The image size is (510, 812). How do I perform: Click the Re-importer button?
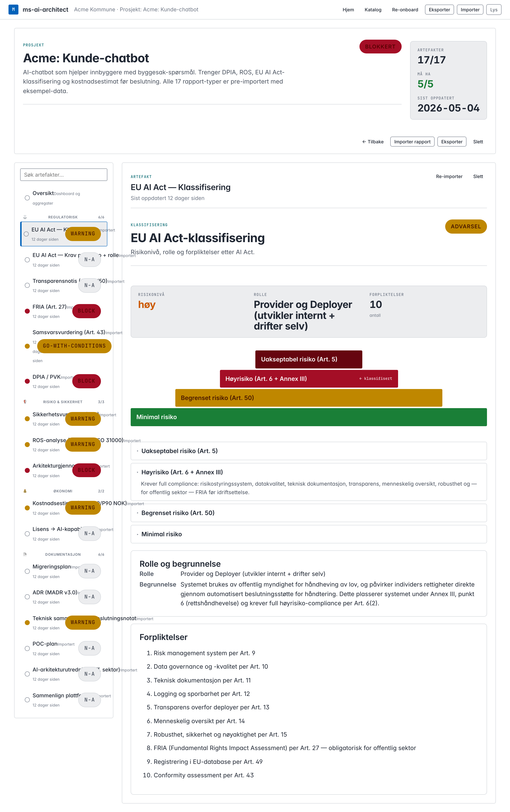coord(449,177)
